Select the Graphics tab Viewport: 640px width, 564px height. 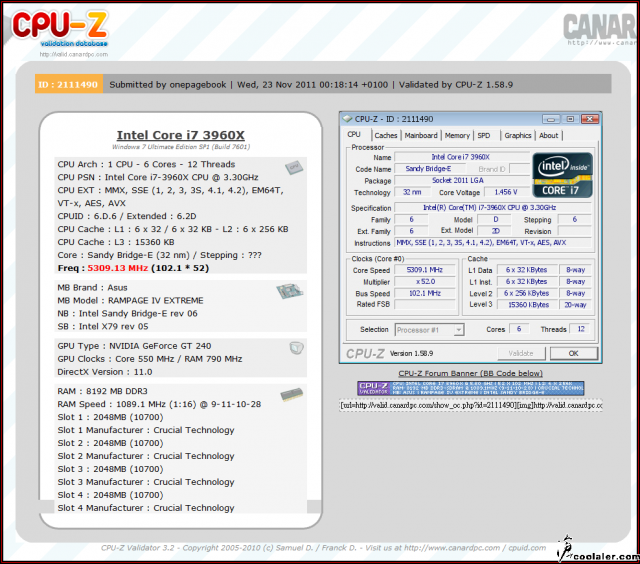(x=518, y=135)
